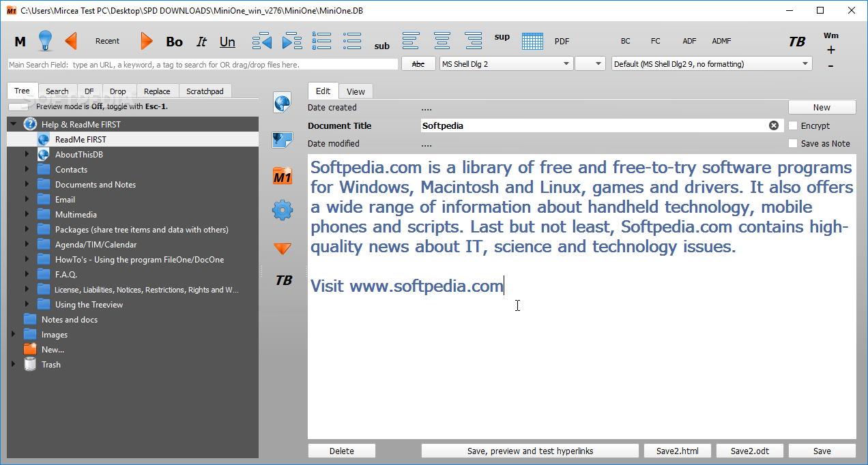
Task: Click the plus under Wm
Action: [830, 50]
